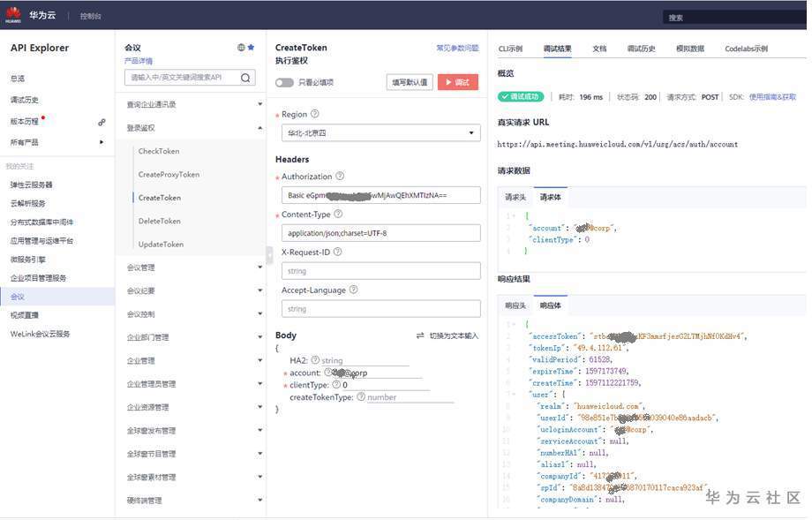Open 总览 in the left sidebar
The width and height of the screenshot is (812, 520).
click(18, 79)
